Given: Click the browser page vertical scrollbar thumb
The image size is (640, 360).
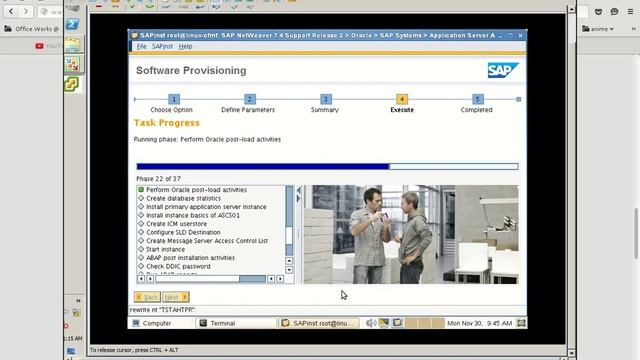Looking at the screenshot, I should pos(636,233).
